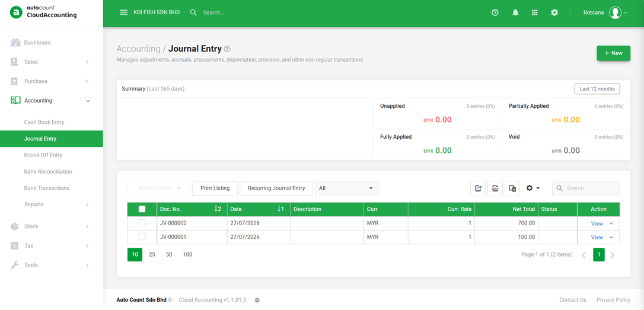Click the table search field
The width and height of the screenshot is (644, 310).
click(586, 188)
